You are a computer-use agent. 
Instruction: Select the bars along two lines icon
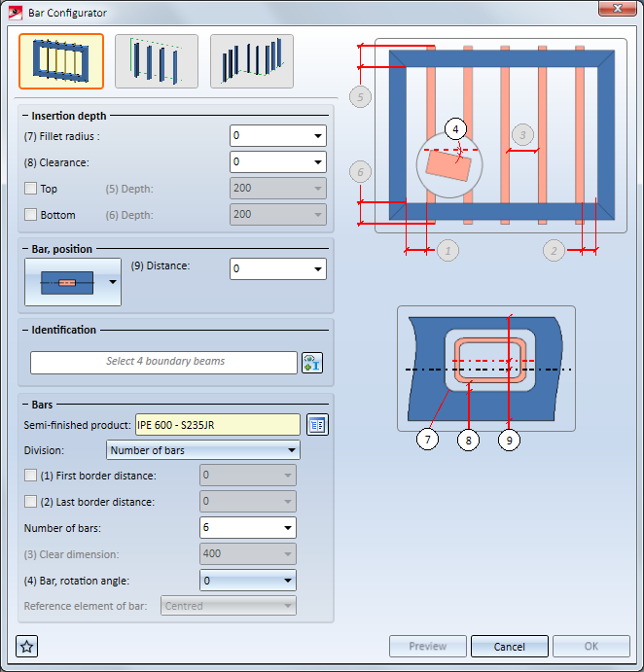[x=157, y=61]
